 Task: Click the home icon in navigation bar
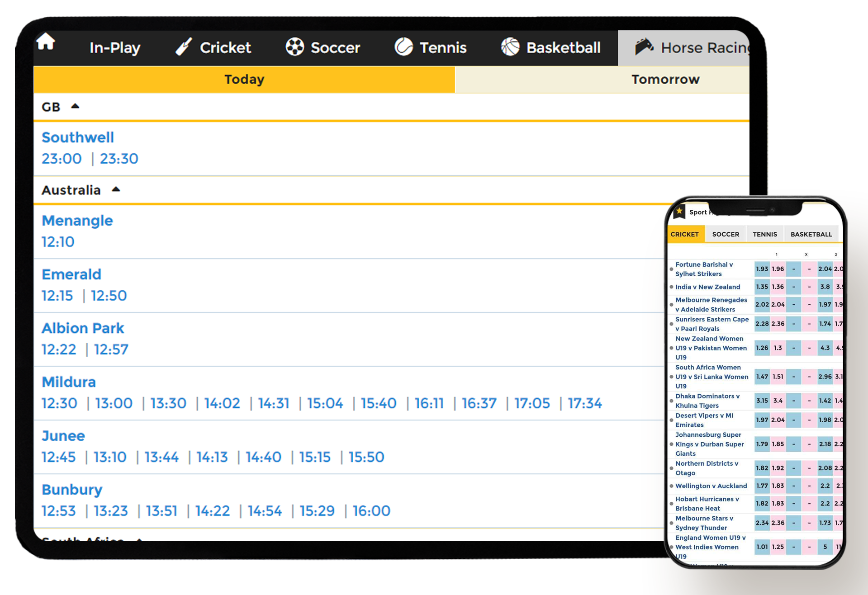46,42
